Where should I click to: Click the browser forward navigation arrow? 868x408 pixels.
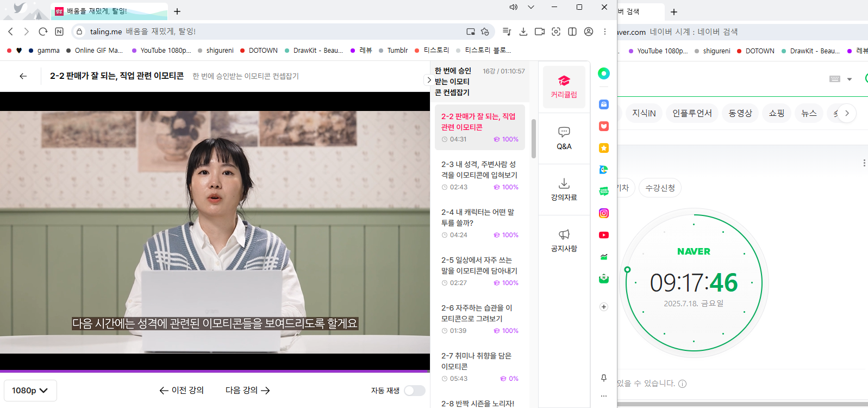(x=26, y=32)
